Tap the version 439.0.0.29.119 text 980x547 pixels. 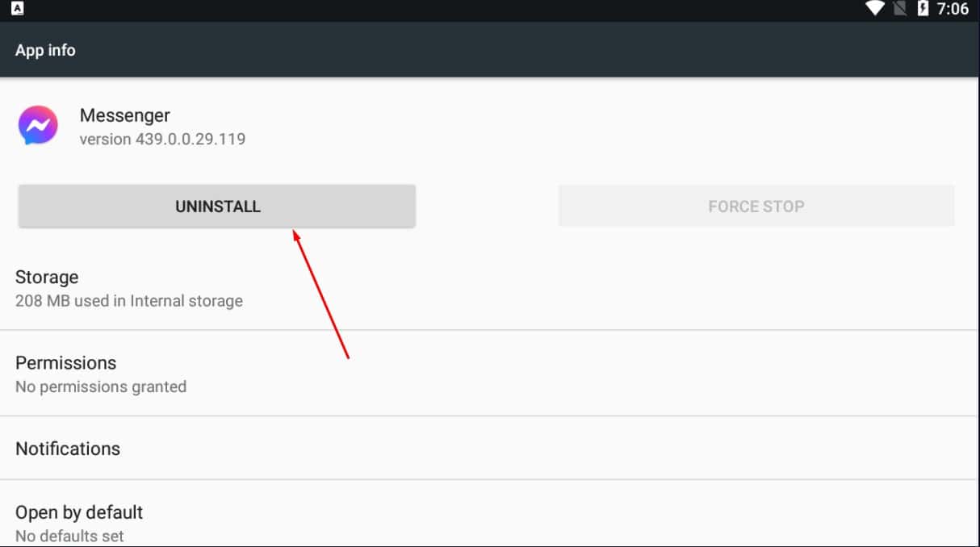(162, 138)
